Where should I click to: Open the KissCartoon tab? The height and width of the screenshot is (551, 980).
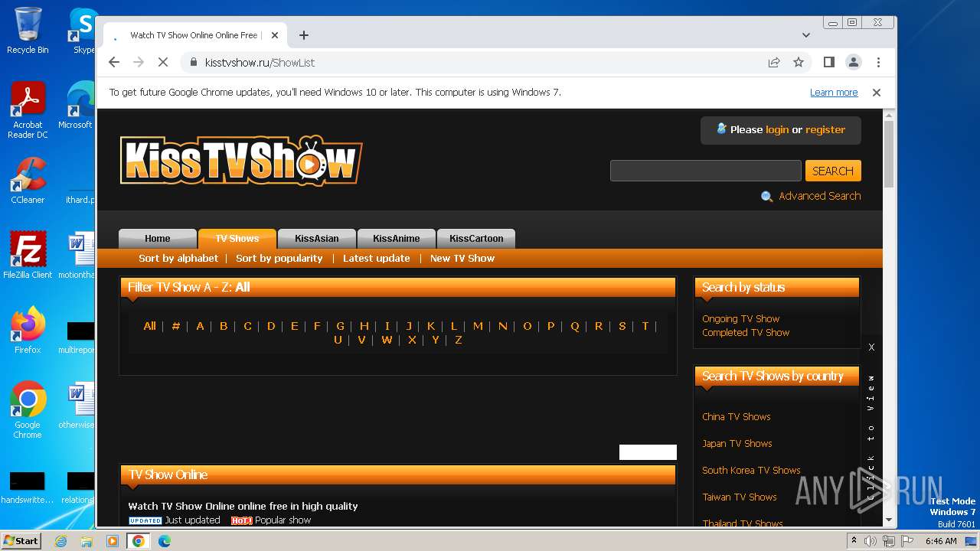pyautogui.click(x=476, y=239)
